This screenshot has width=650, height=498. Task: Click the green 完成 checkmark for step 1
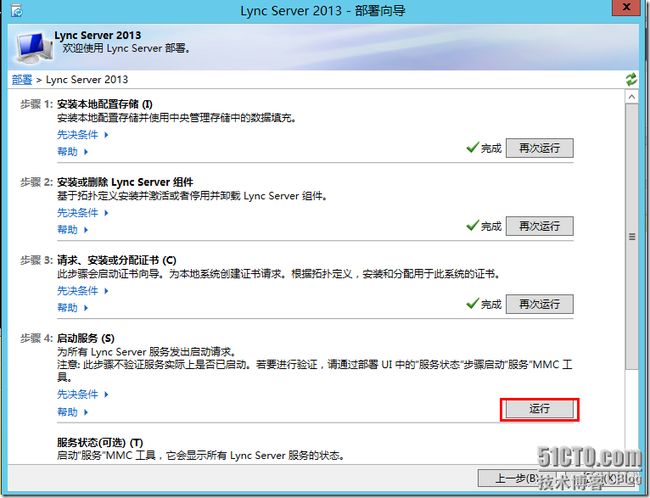[473, 147]
